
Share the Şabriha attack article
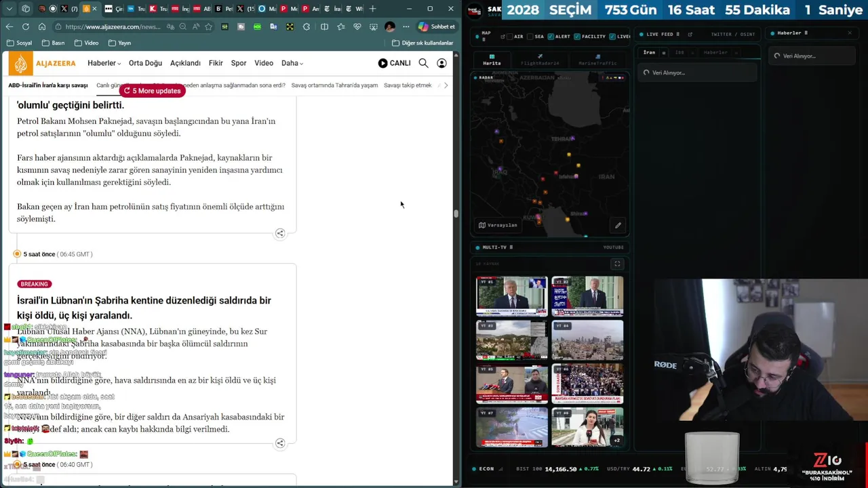280,443
